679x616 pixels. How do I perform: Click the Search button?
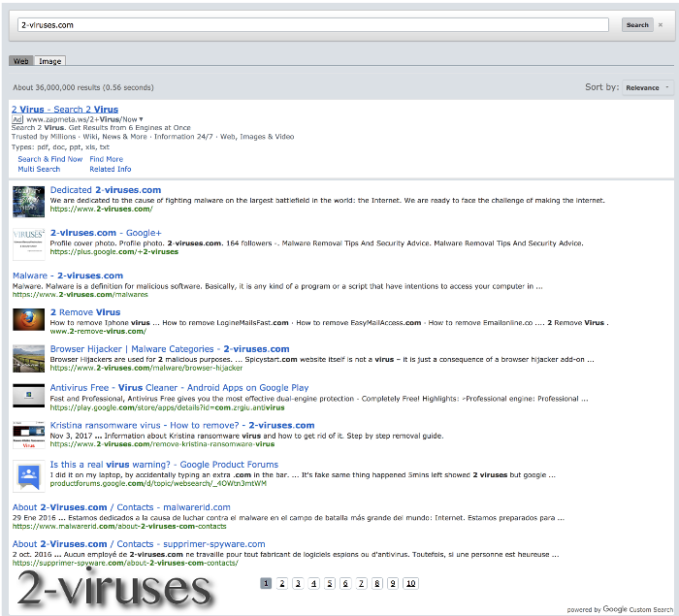click(x=637, y=25)
